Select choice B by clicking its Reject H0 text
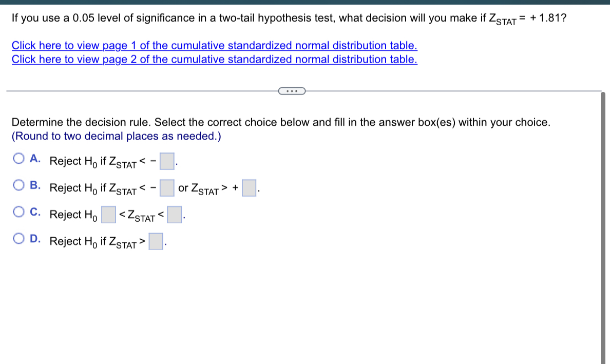The image size is (610, 364). pyautogui.click(x=73, y=187)
